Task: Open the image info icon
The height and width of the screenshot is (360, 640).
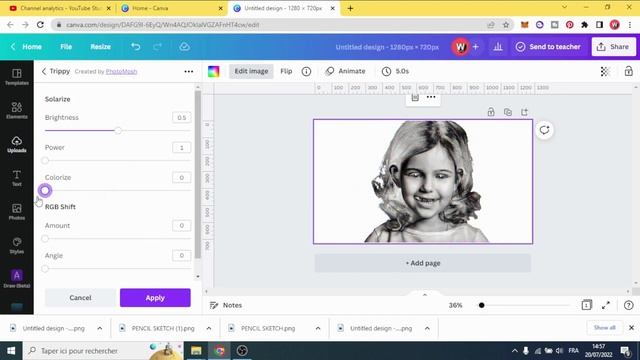Action: click(306, 71)
